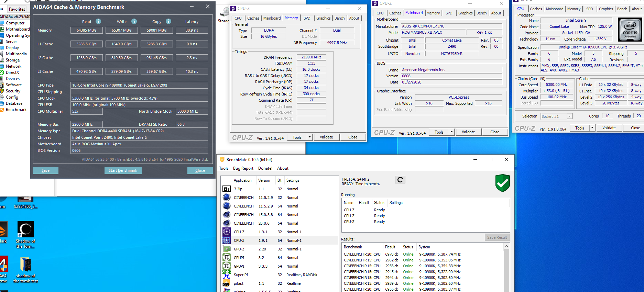
Task: Click the L3 Cache latency 10.3 ns field
Action: click(192, 71)
